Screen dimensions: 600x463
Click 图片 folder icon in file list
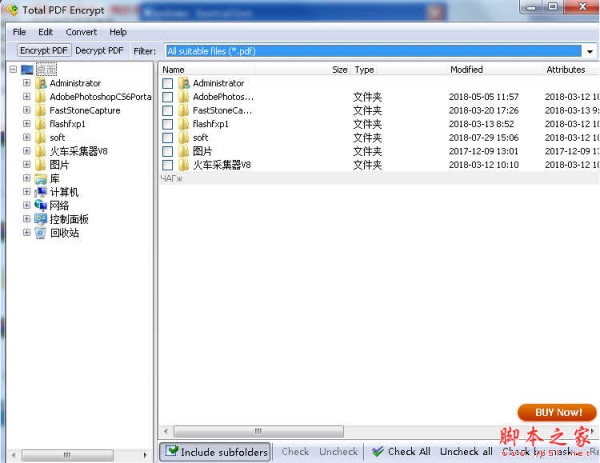[184, 151]
